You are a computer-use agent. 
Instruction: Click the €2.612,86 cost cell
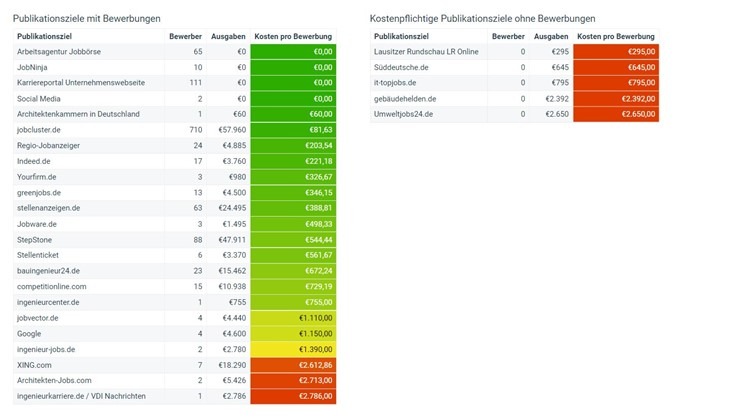[x=293, y=365]
